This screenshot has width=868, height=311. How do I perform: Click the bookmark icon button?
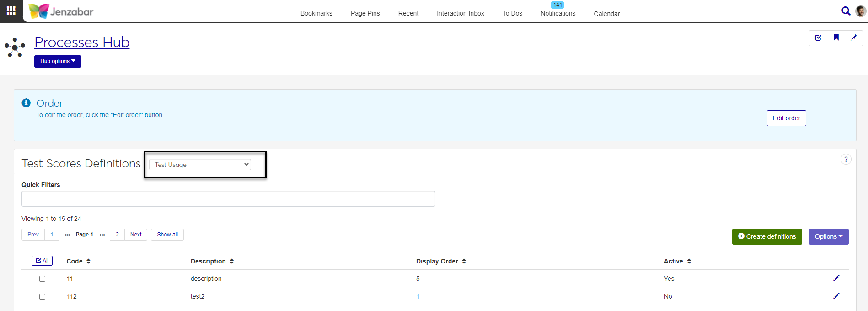(x=836, y=38)
